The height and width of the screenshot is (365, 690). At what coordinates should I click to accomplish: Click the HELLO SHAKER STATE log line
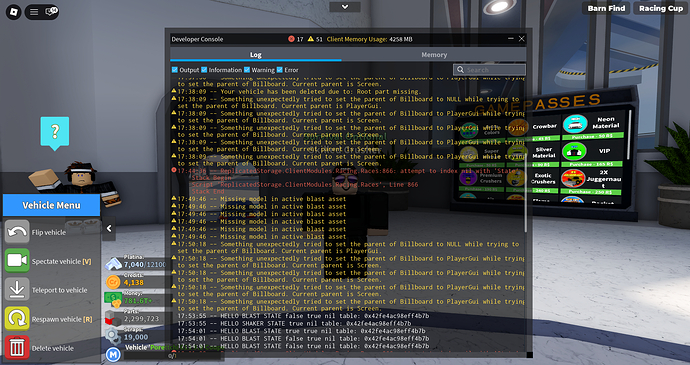[294, 323]
